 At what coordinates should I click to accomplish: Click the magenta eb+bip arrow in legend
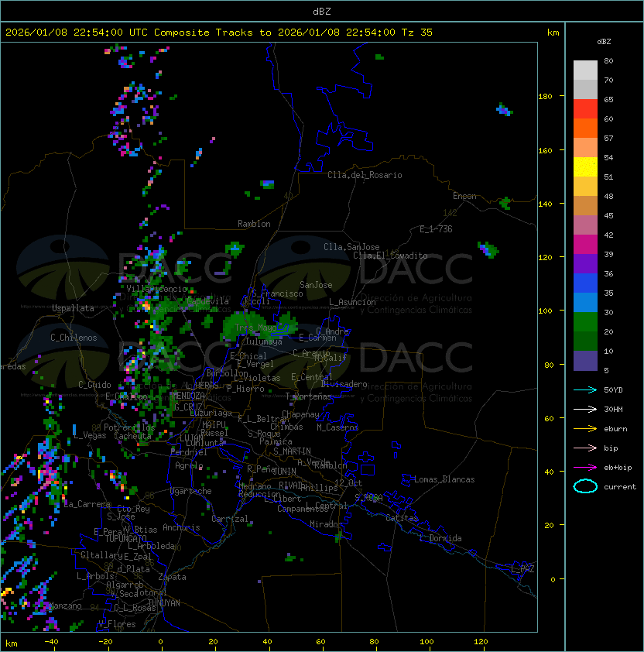(x=585, y=468)
